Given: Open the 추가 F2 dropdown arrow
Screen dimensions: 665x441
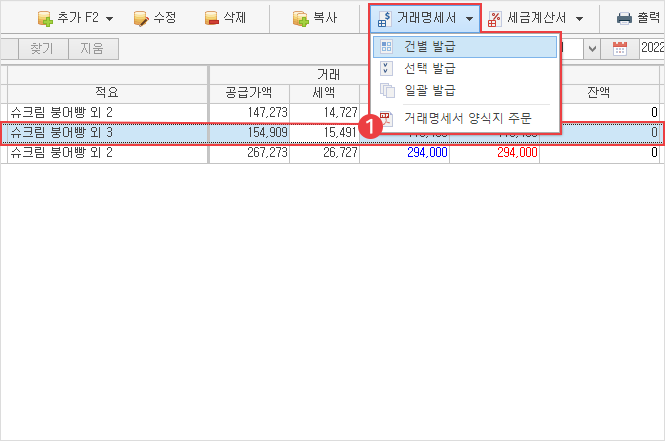Looking at the screenshot, I should point(109,19).
